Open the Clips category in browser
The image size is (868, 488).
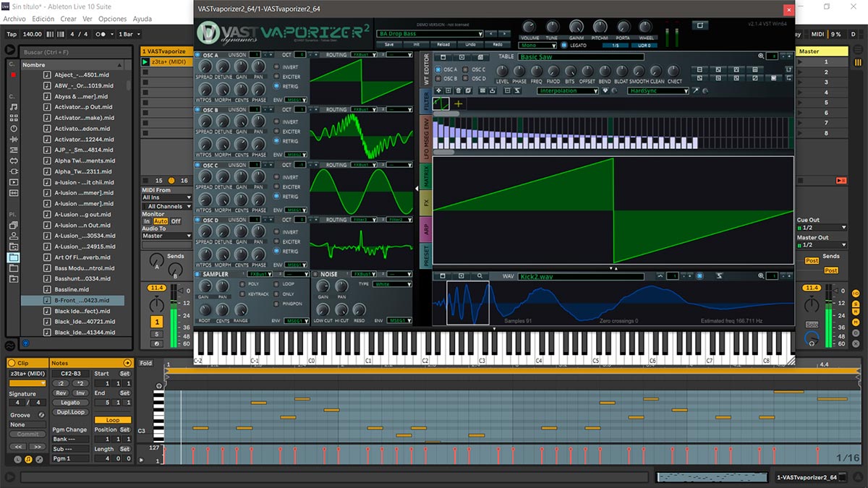tap(14, 182)
